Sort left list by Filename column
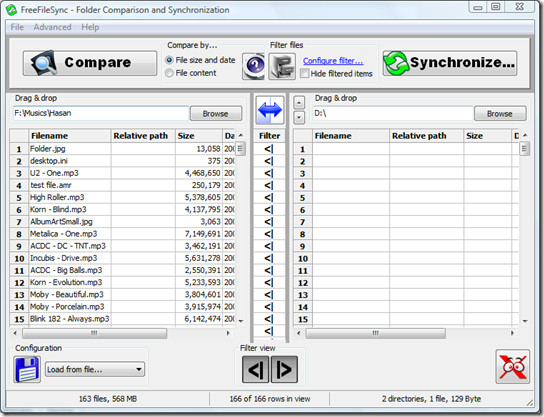Image resolution: width=544 pixels, height=417 pixels. coord(69,136)
